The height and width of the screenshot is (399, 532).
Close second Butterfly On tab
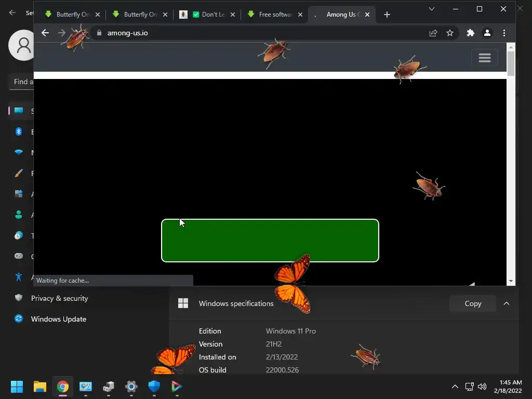pos(165,15)
